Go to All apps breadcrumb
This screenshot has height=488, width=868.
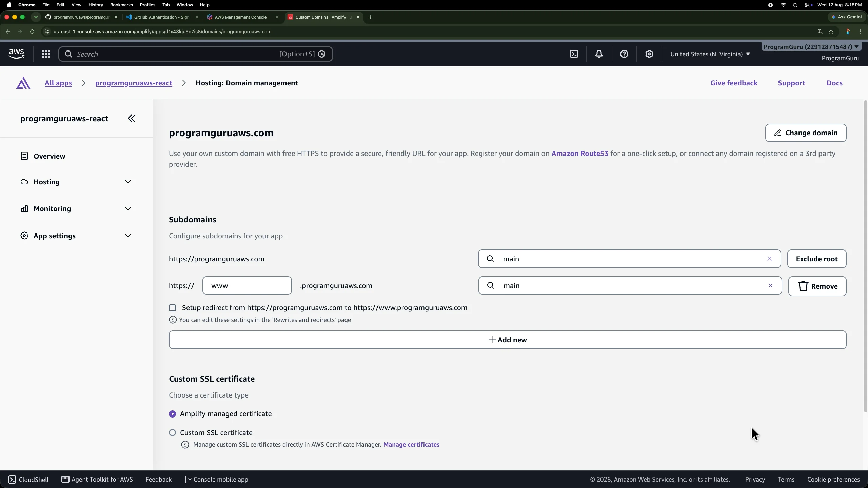[x=58, y=83]
